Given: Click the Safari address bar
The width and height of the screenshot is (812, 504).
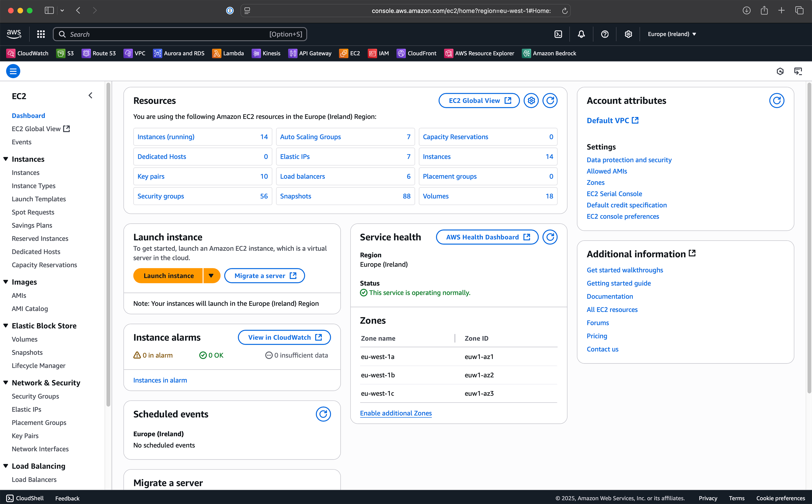Looking at the screenshot, I should 405,11.
